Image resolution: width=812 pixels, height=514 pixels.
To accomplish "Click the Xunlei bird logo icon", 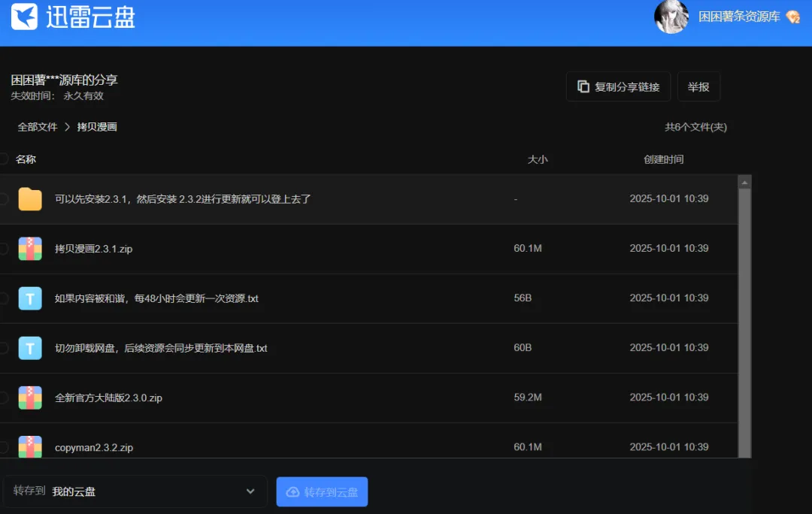I will pos(24,17).
